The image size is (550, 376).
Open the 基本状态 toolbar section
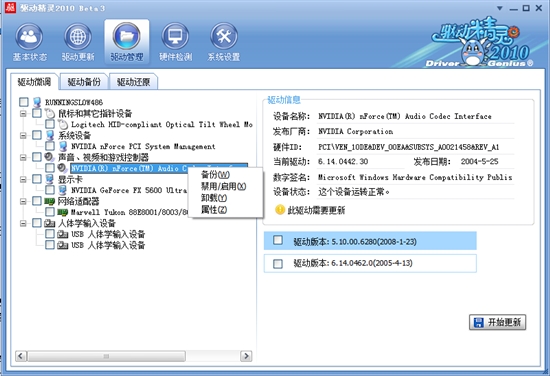(x=29, y=42)
